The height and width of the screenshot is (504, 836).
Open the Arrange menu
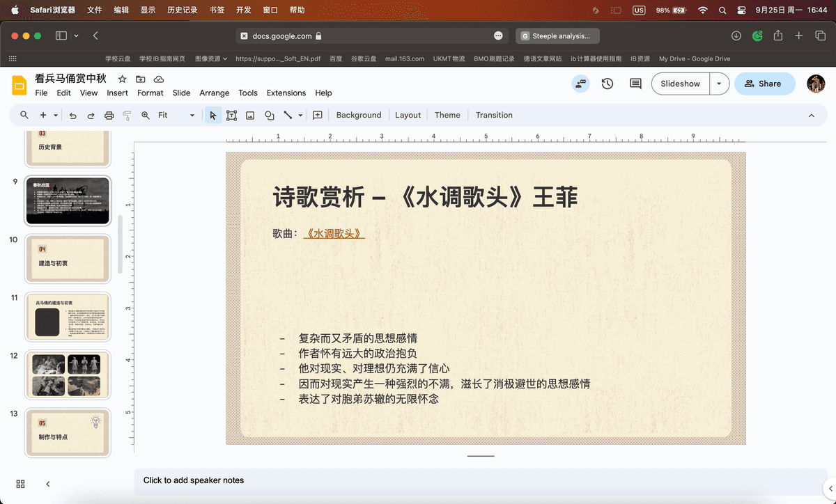click(x=214, y=93)
